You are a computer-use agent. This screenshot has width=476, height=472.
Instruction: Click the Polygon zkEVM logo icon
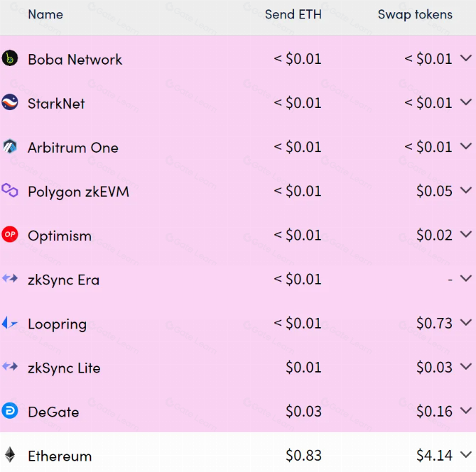(10, 190)
